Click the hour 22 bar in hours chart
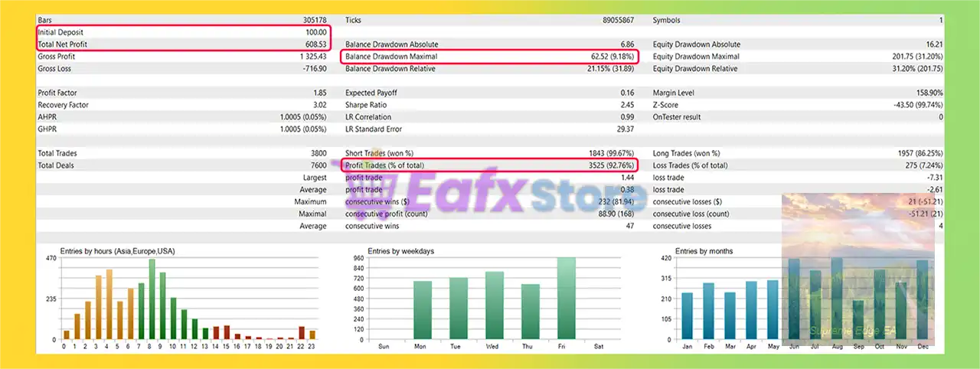 tap(302, 333)
